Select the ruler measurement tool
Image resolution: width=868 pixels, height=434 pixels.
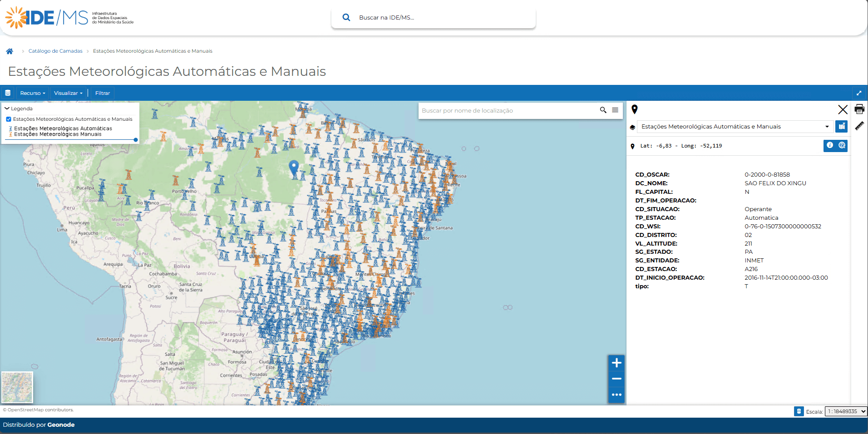click(859, 126)
